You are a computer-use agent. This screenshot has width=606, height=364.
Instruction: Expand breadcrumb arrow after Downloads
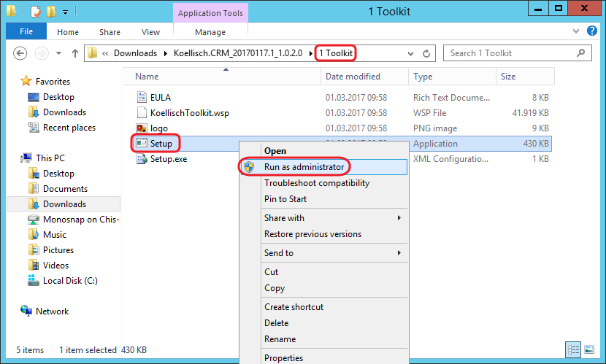pos(166,54)
